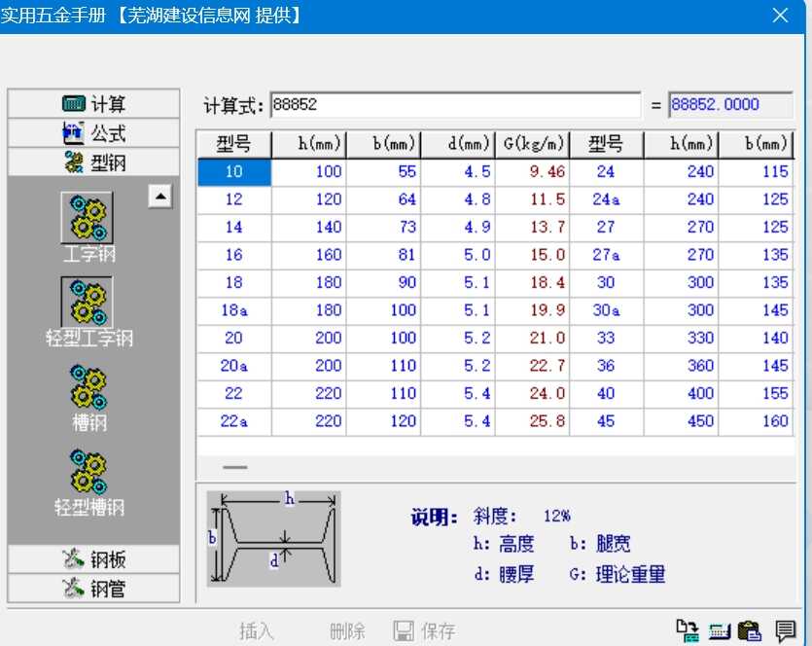
Task: Click the 删除 delete button
Action: coord(345,630)
